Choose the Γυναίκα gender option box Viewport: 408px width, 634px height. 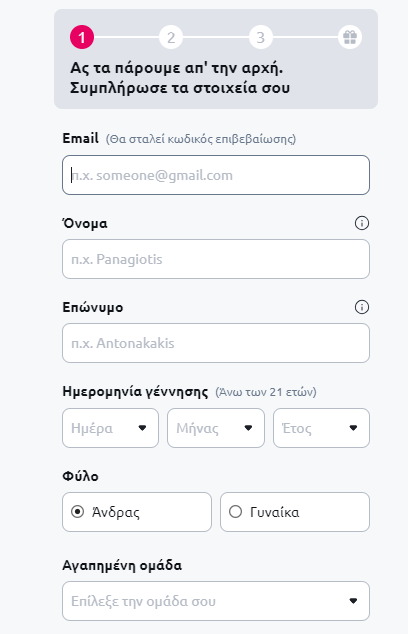point(295,512)
